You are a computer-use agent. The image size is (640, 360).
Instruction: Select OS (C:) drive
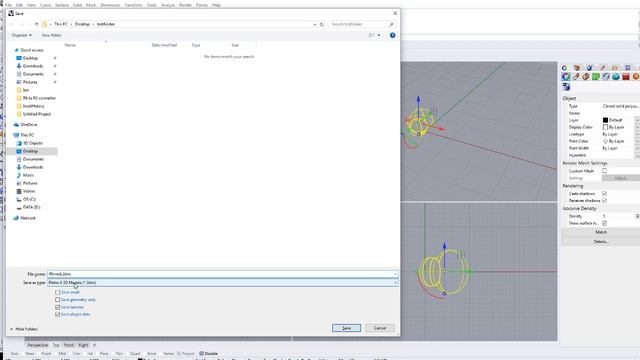point(29,199)
